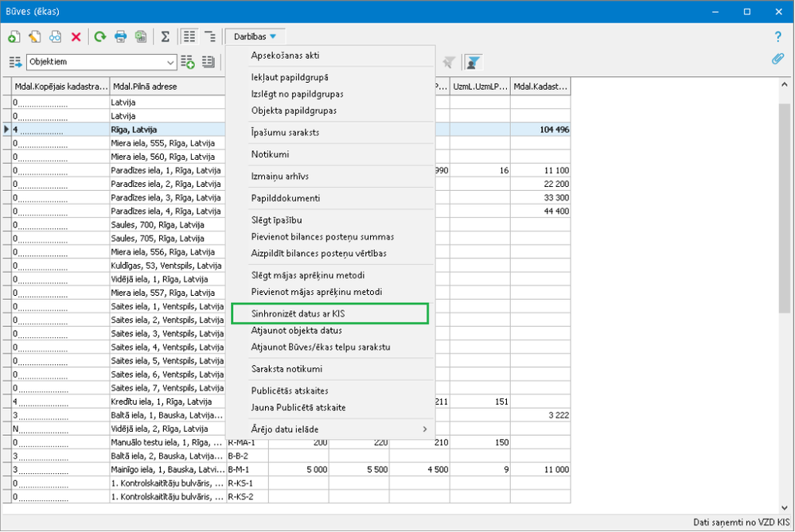Click UzmL.UzmLP column header
Image resolution: width=795 pixels, height=532 pixels.
click(480, 87)
